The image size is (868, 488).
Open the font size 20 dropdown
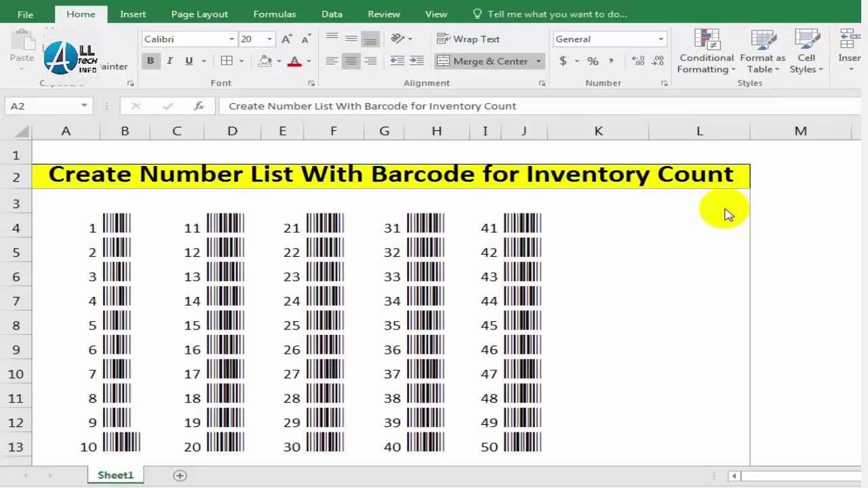pyautogui.click(x=269, y=39)
